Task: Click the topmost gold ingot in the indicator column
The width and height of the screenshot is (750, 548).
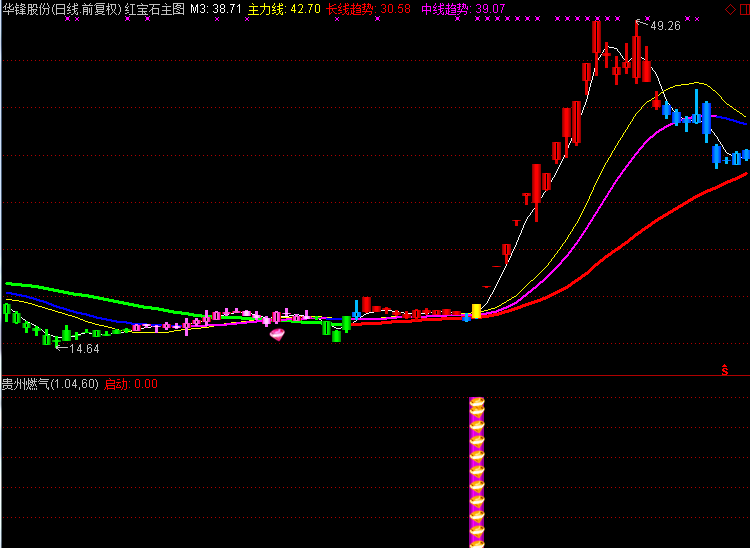Action: [x=477, y=405]
